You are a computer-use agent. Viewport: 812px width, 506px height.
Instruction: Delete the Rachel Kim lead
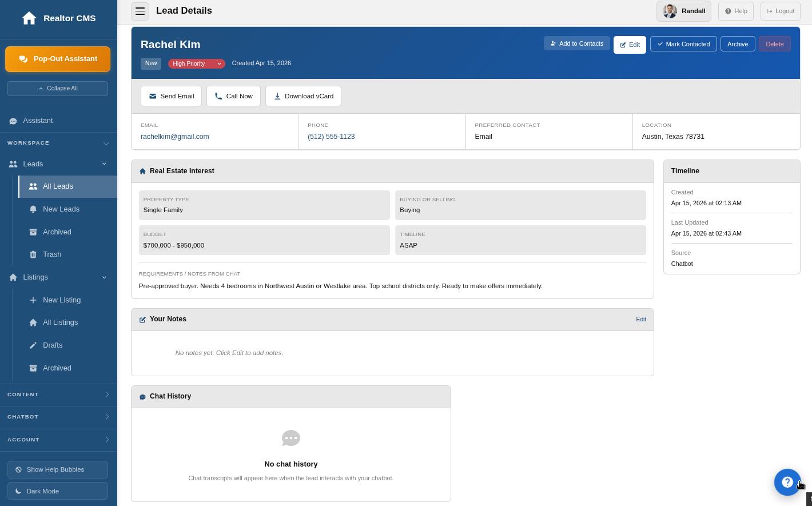point(775,44)
